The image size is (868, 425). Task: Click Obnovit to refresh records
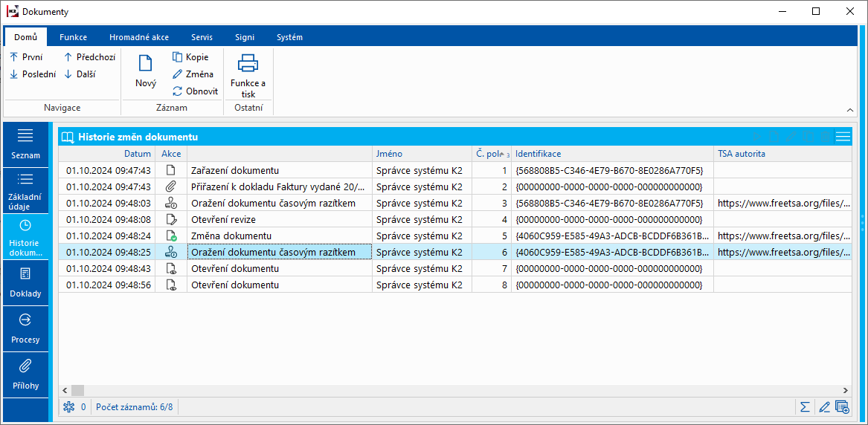click(195, 91)
